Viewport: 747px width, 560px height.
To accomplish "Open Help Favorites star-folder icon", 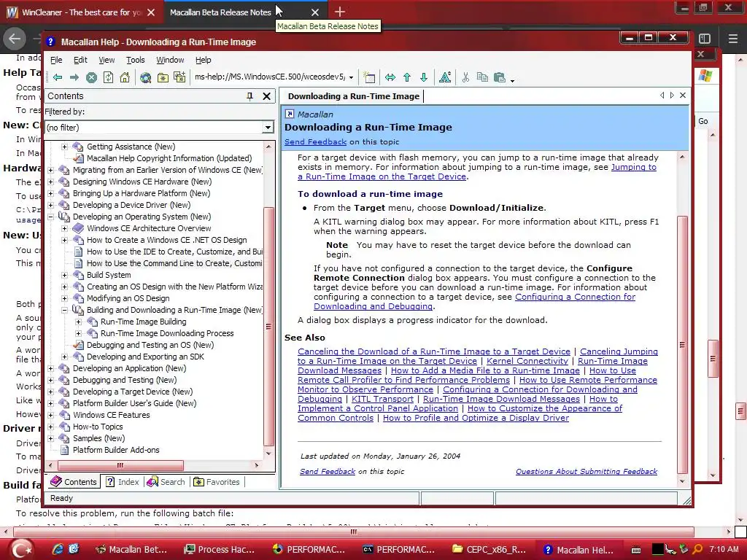I will (x=163, y=77).
